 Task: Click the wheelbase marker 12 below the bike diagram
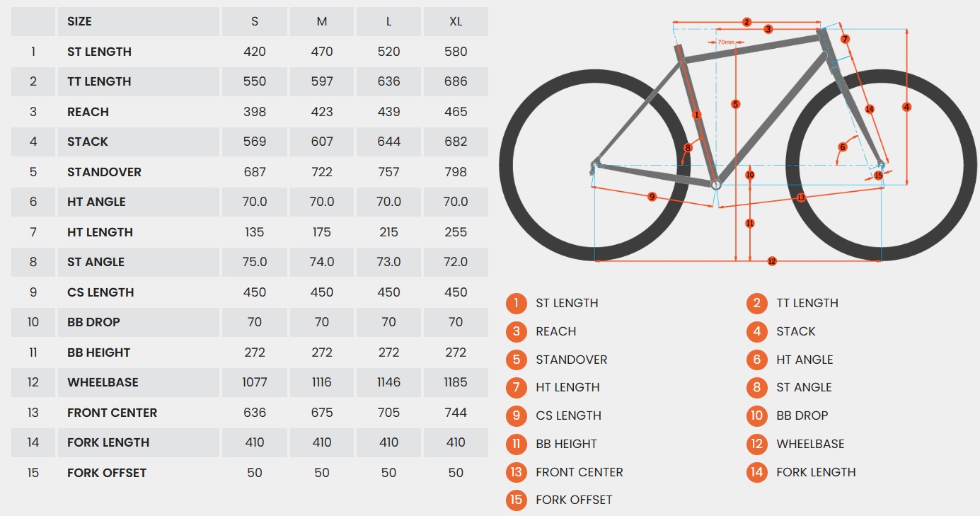pos(772,261)
